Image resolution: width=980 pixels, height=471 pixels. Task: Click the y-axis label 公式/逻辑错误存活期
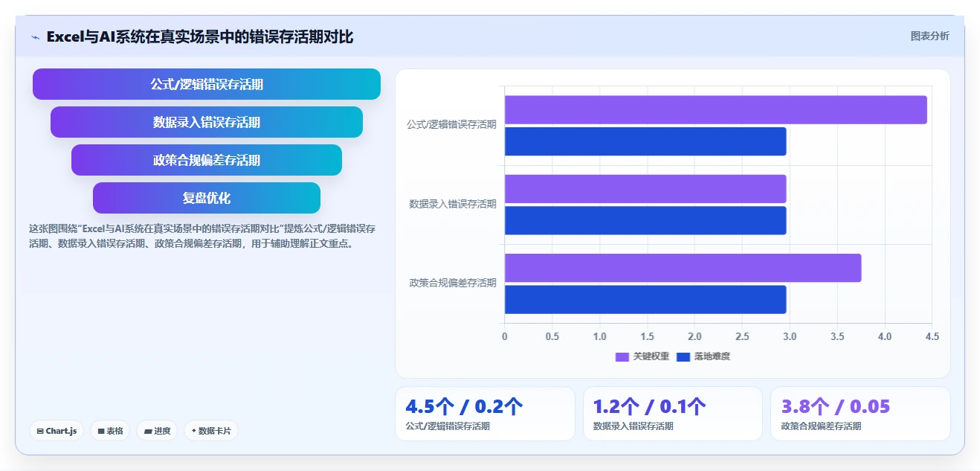(x=451, y=125)
